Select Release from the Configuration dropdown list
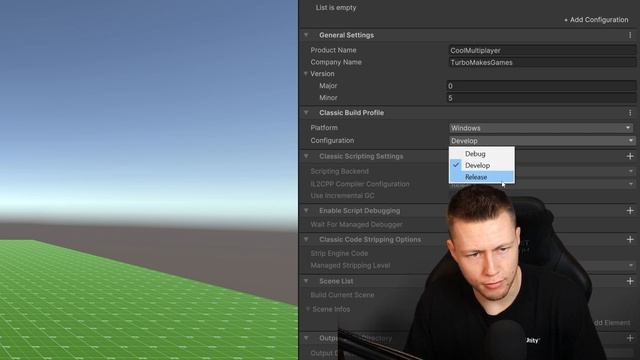Viewport: 640px width, 360px height. 482,177
